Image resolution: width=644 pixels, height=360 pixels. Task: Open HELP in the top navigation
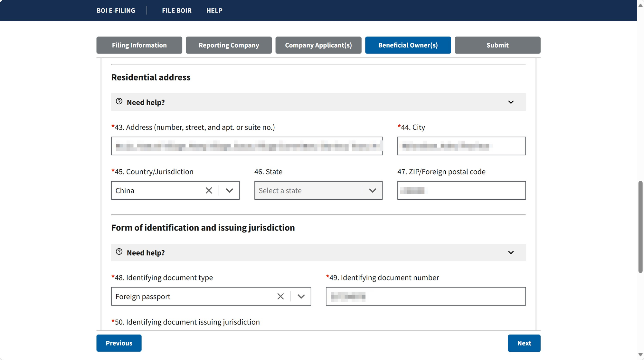(x=214, y=11)
